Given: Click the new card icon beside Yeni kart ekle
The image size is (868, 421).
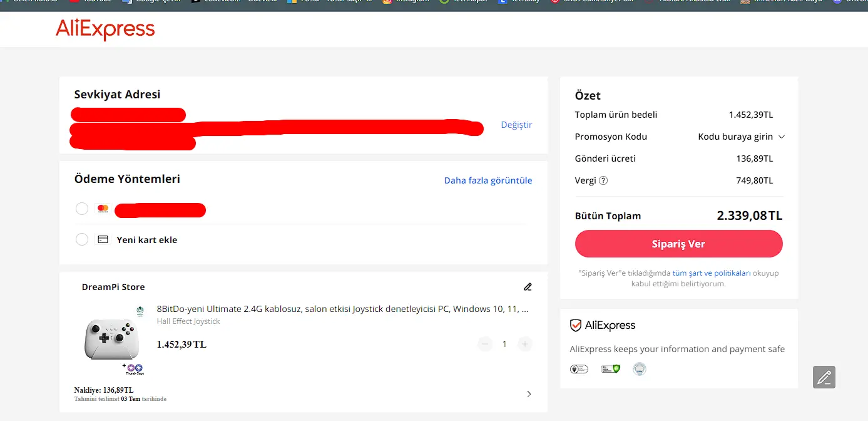Looking at the screenshot, I should [x=103, y=239].
